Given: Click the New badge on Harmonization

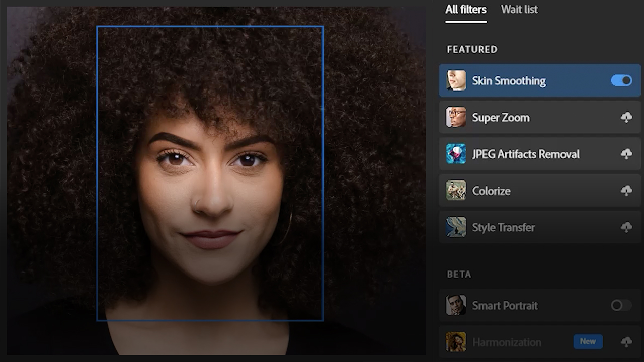Looking at the screenshot, I should coord(588,341).
